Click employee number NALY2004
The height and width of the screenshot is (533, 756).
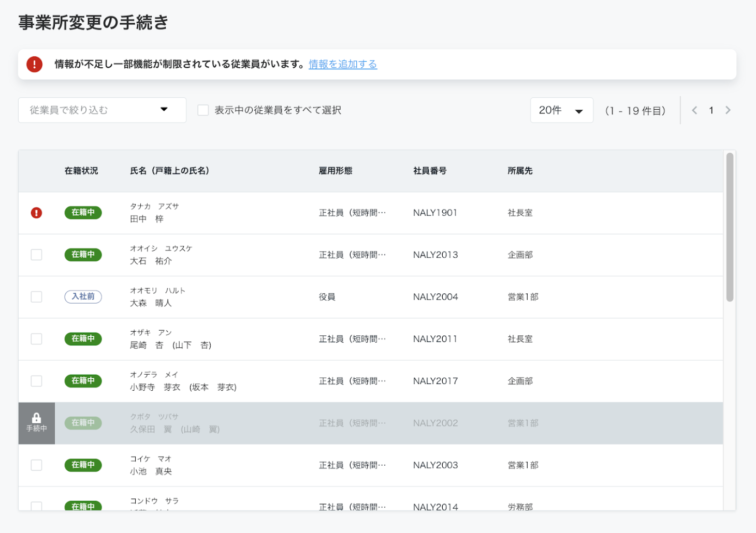click(x=435, y=297)
